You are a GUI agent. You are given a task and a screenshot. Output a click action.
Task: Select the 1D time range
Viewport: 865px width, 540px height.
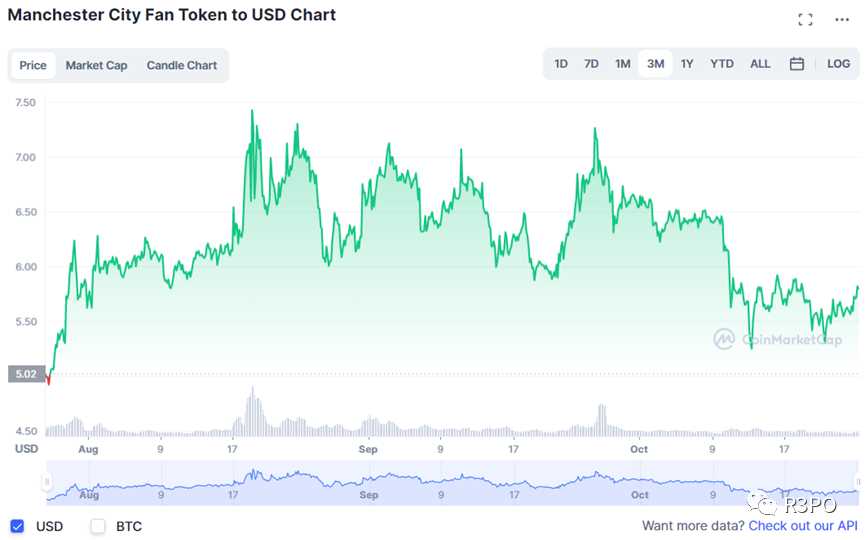tap(561, 64)
